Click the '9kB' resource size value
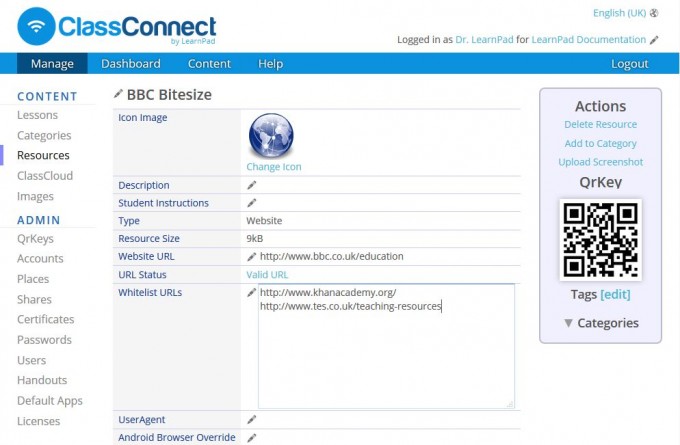 click(x=255, y=239)
